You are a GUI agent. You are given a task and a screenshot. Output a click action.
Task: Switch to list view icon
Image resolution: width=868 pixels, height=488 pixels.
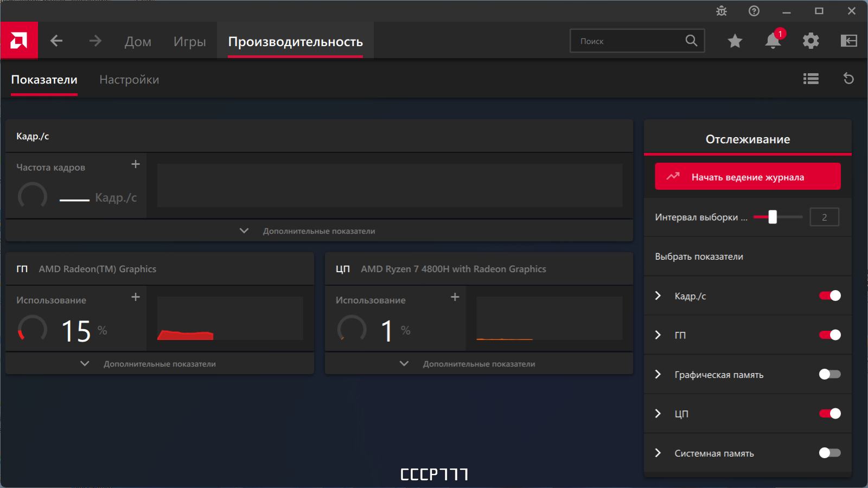pyautogui.click(x=811, y=79)
